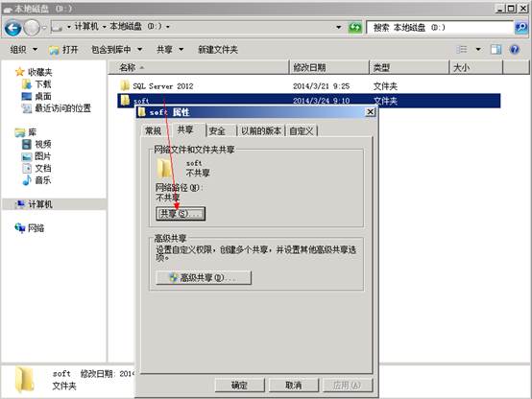Click the 2014/3/21 9:25 date cell

321,86
